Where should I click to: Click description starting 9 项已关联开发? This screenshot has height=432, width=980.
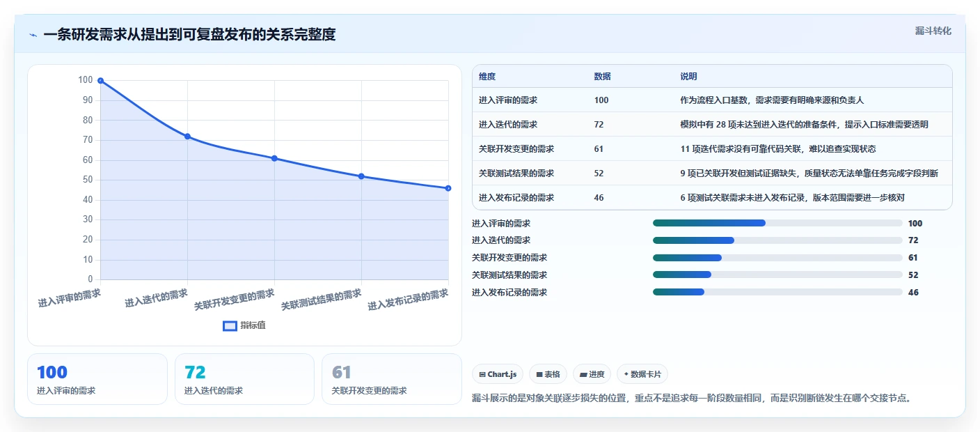click(x=809, y=173)
